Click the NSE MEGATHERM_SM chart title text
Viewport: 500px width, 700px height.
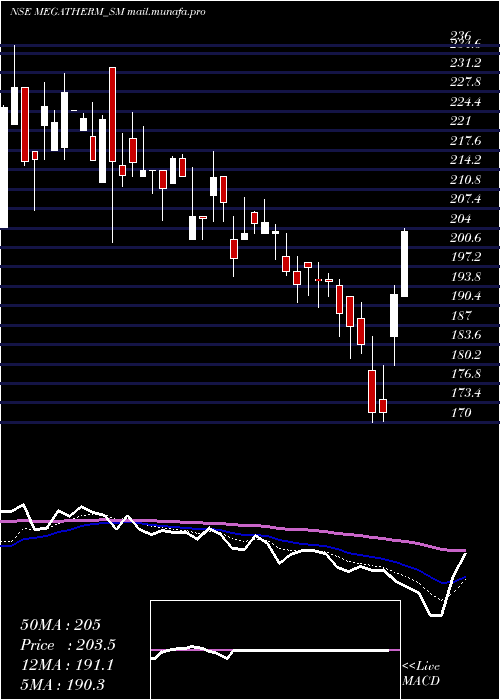[108, 12]
